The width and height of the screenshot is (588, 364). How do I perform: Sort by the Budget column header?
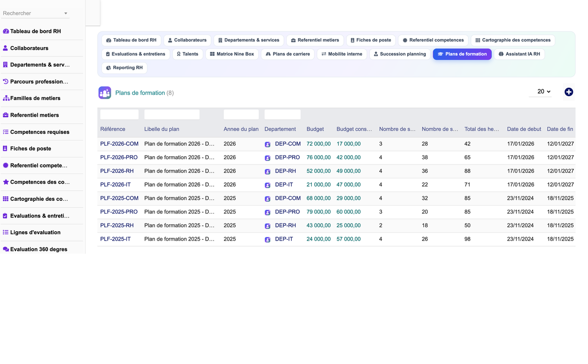coord(315,129)
